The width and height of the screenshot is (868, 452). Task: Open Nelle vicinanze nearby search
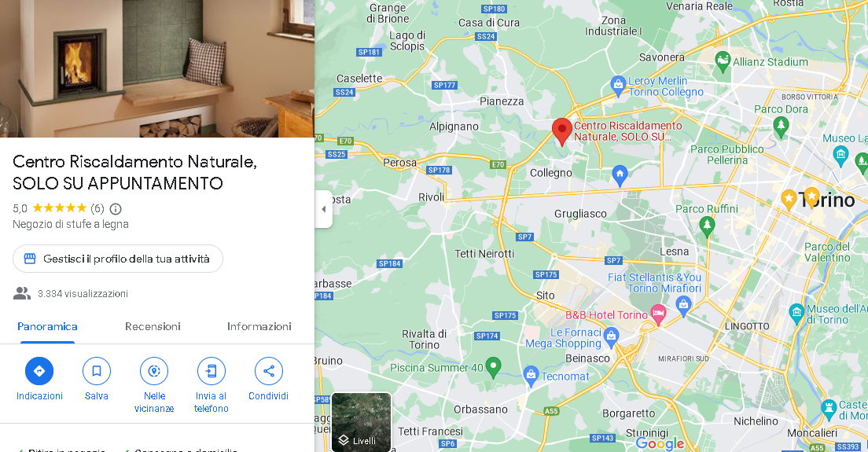[154, 371]
